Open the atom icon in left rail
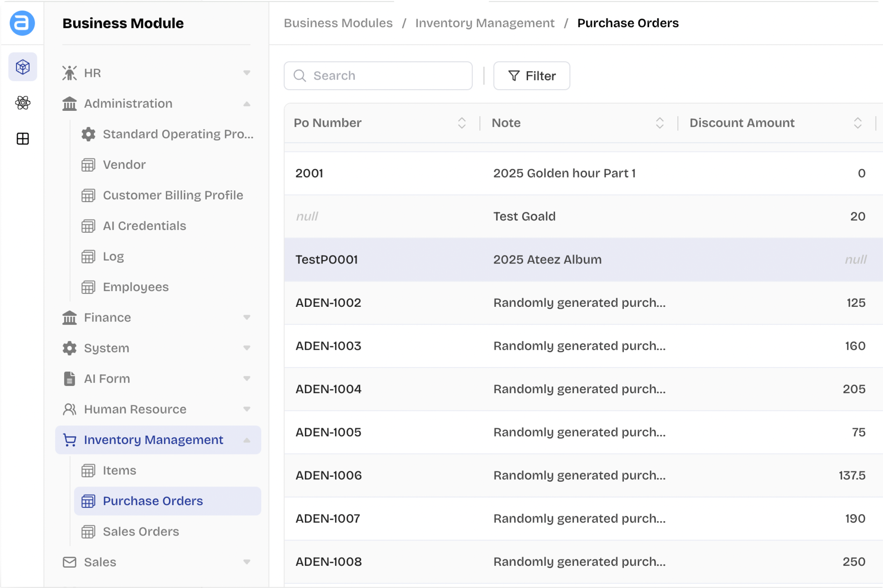Screen dimensions: 883x588 [23, 103]
